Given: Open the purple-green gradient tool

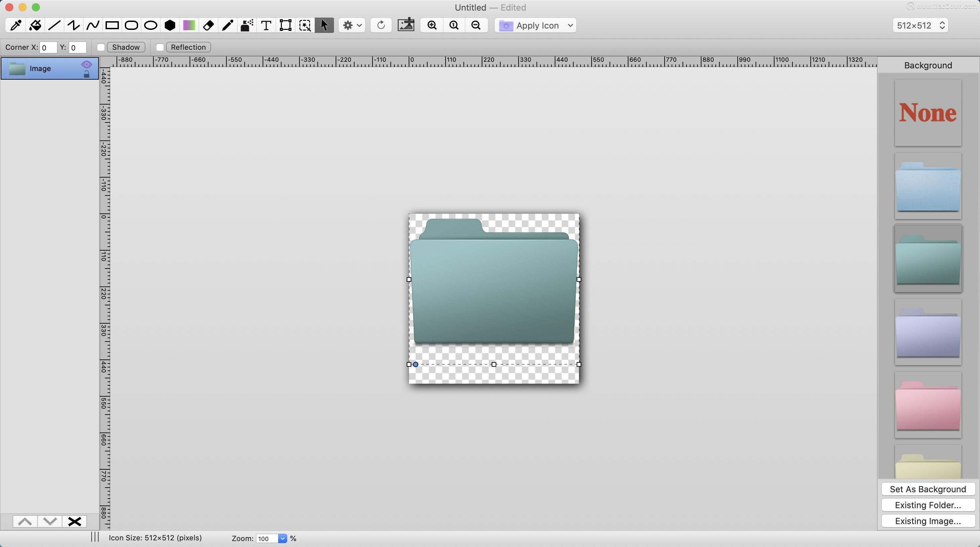Looking at the screenshot, I should tap(189, 26).
